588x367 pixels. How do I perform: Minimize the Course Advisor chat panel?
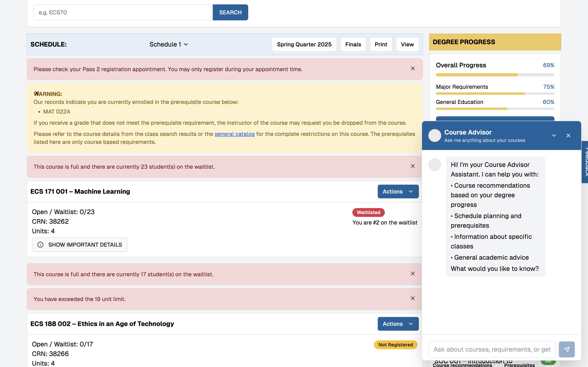coord(554,136)
